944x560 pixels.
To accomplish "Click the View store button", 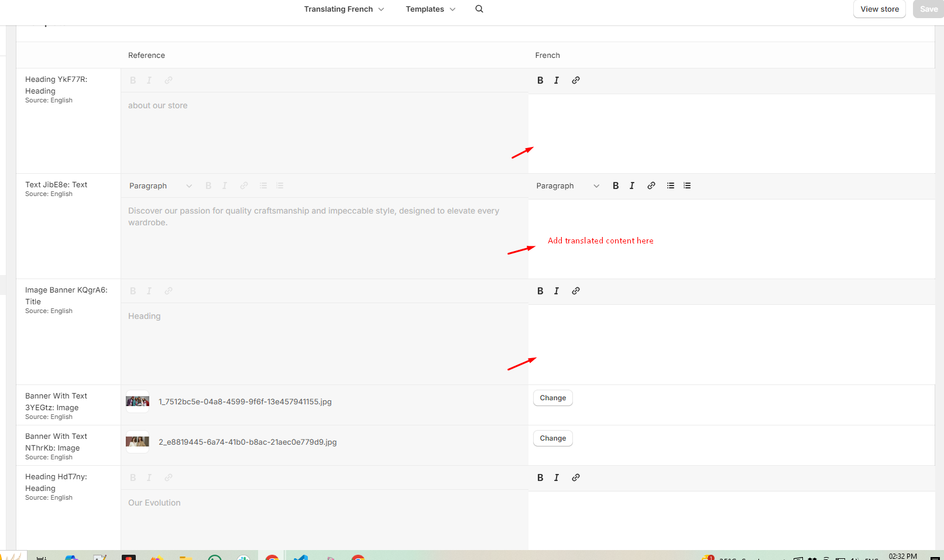I will pos(879,9).
